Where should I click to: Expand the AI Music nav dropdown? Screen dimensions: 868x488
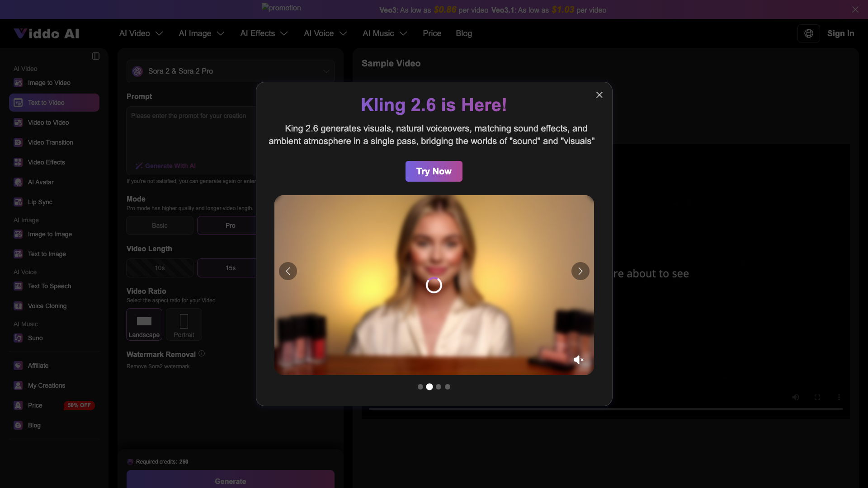pos(385,33)
